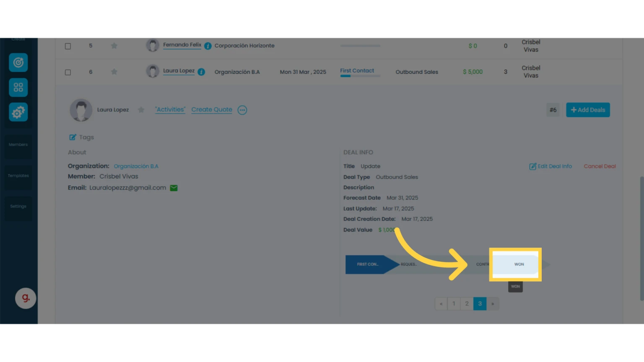Click the Cancel Deal link

click(x=600, y=166)
